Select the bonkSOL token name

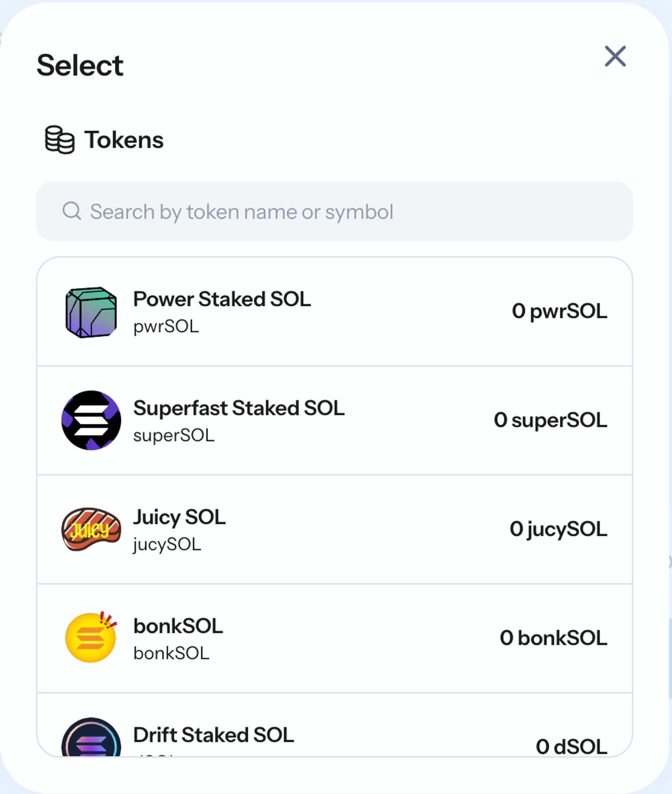click(x=178, y=626)
